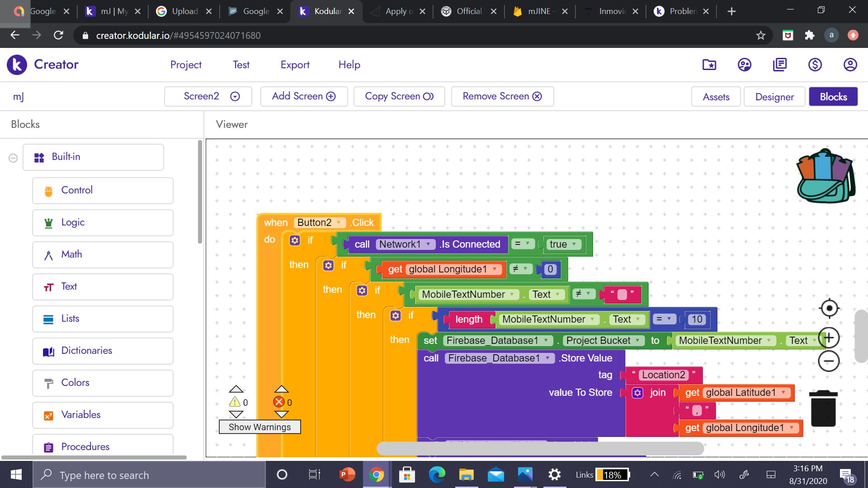Click the trash can in viewer
This screenshot has height=488, width=868.
click(823, 408)
